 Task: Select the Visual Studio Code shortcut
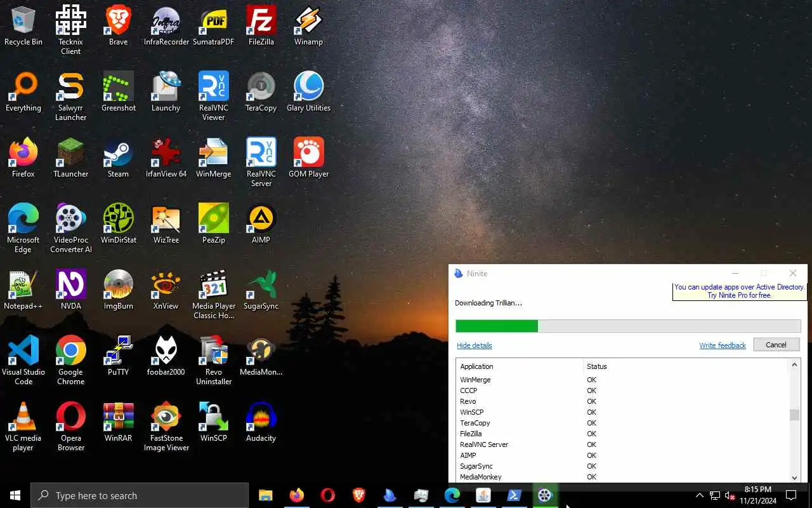pos(23,360)
